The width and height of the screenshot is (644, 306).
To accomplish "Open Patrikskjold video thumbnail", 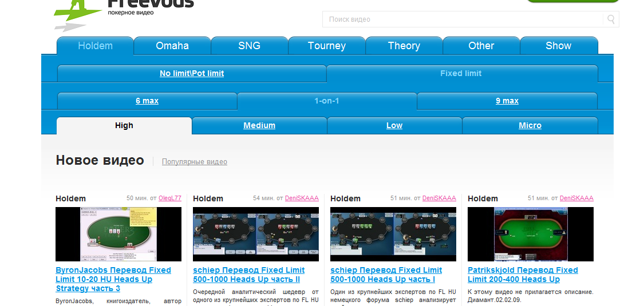I will pyautogui.click(x=531, y=234).
